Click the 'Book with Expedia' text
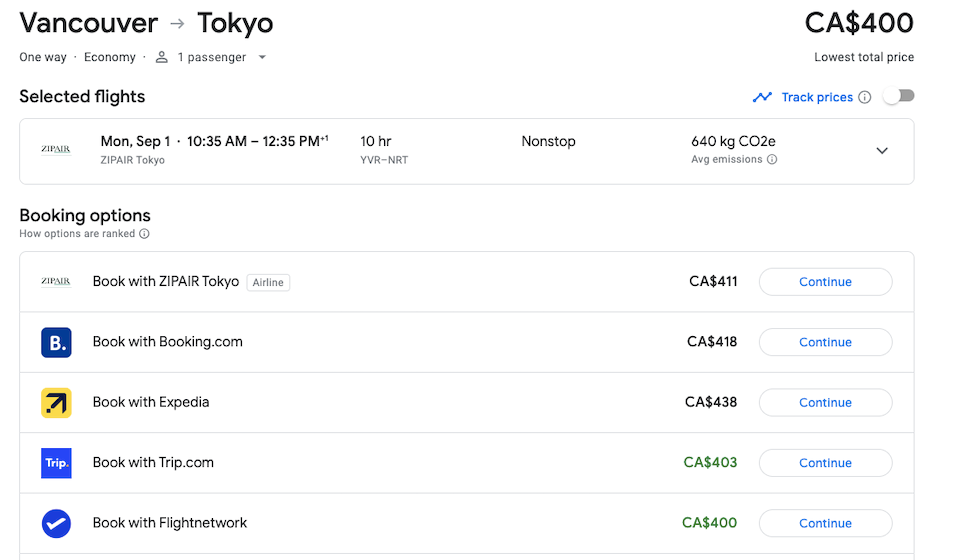The image size is (960, 560). (151, 402)
